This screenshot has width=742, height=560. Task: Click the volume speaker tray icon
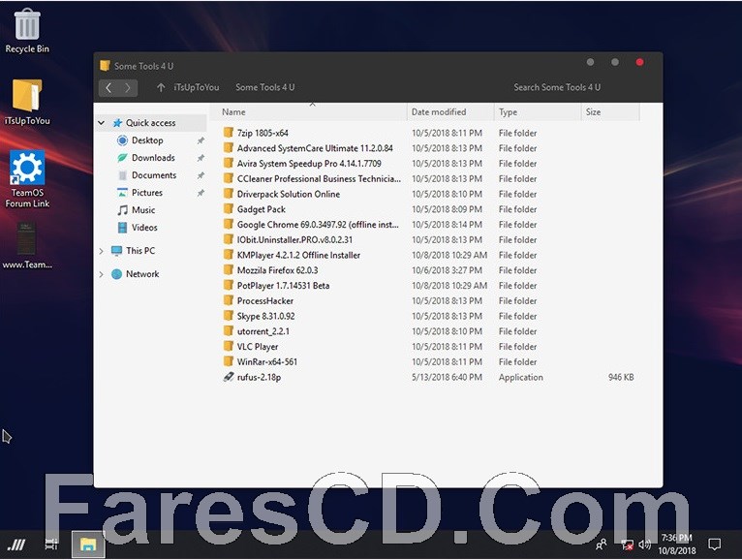[644, 544]
